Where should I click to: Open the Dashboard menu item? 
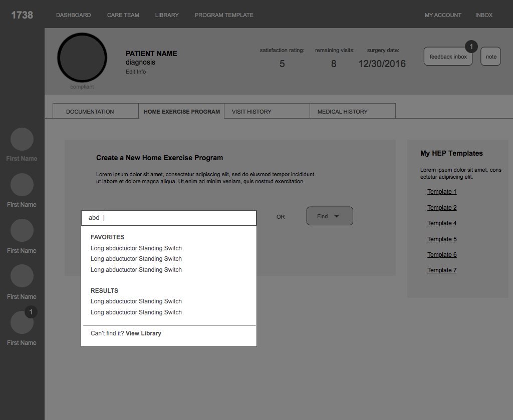click(73, 15)
